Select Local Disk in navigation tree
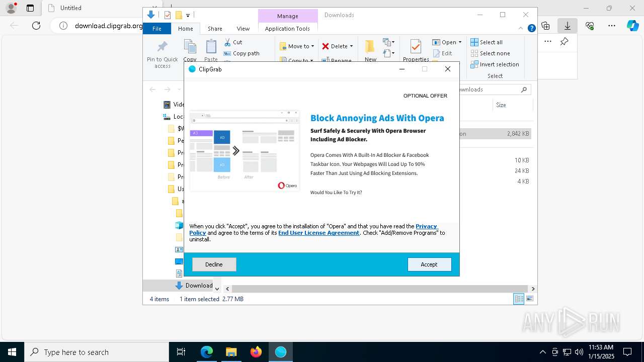This screenshot has width=644, height=362. coord(174,117)
